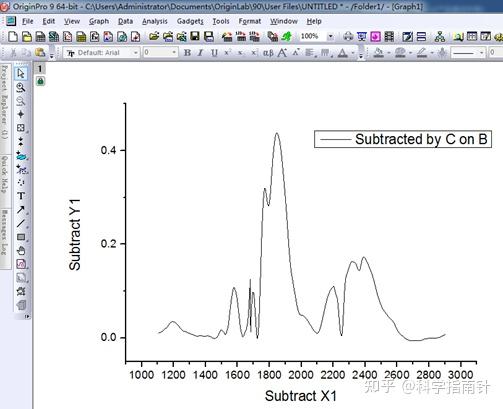
Task: Pick the Pan hand tool
Action: pyautogui.click(x=21, y=251)
